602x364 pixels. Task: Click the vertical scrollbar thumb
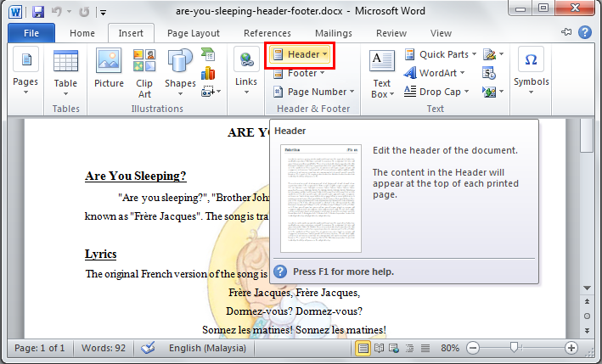point(587,136)
